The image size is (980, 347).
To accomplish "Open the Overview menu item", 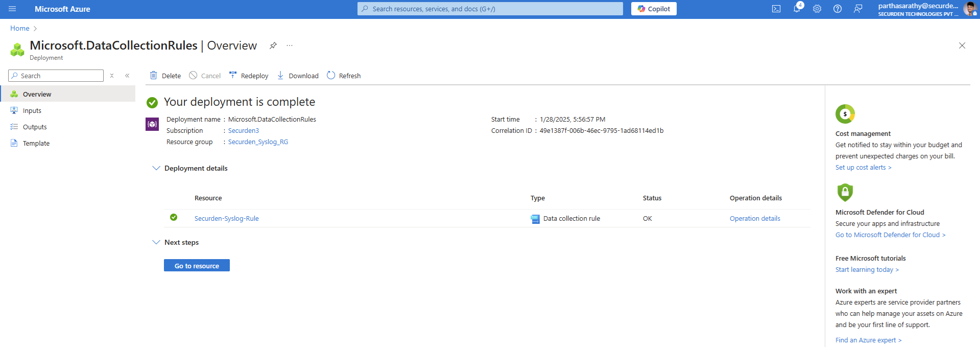I will pos(68,94).
